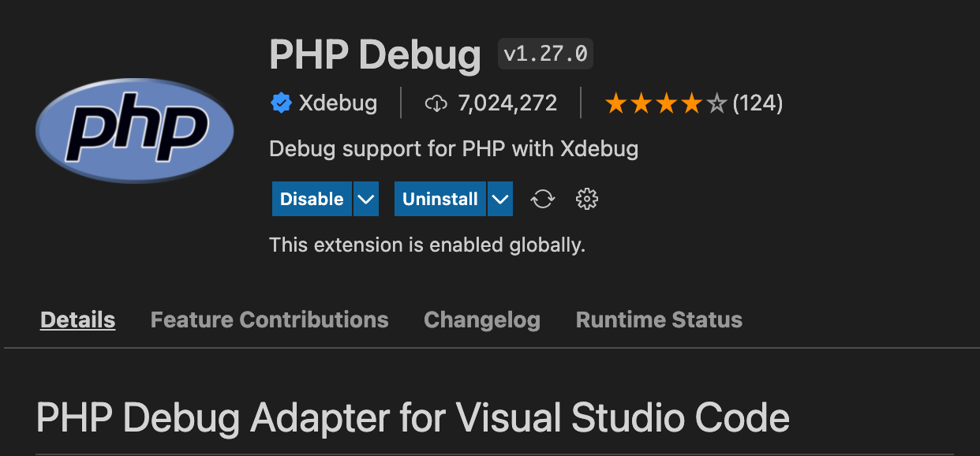Click the v1.27.0 version badge
980x456 pixels.
545,54
